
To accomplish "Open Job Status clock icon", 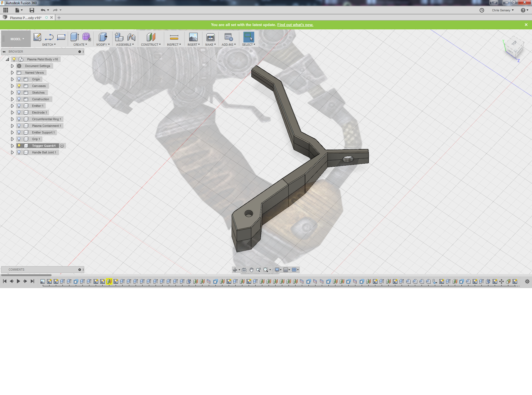I will (482, 10).
